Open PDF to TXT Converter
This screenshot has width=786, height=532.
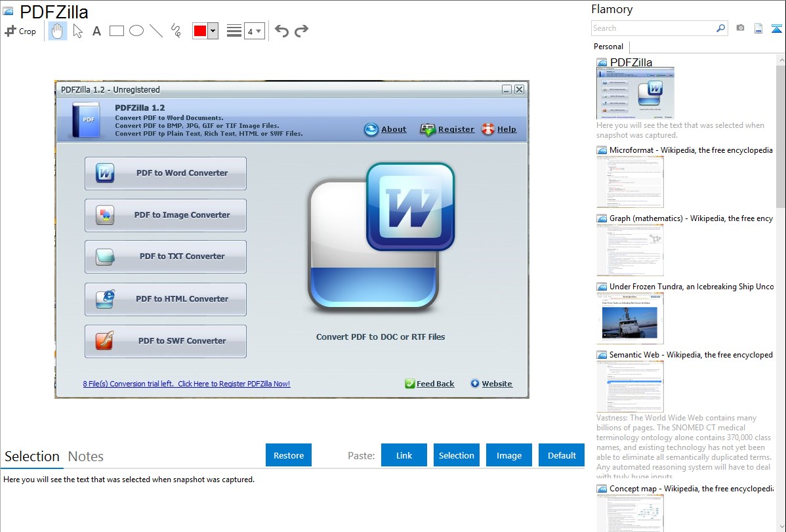click(x=165, y=256)
